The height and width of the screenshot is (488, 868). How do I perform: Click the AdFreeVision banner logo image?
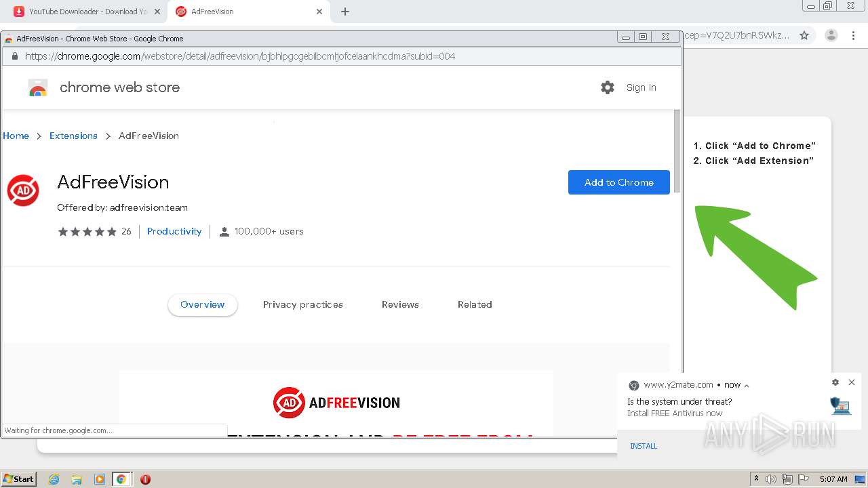[x=336, y=403]
